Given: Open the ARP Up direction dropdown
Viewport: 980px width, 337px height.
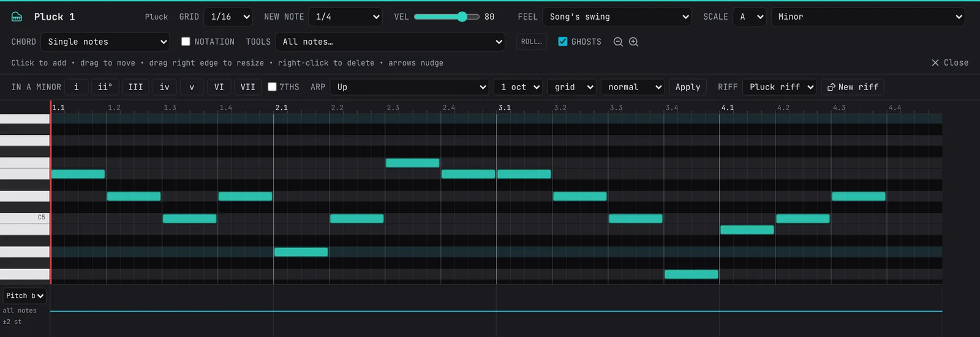Looking at the screenshot, I should point(409,87).
